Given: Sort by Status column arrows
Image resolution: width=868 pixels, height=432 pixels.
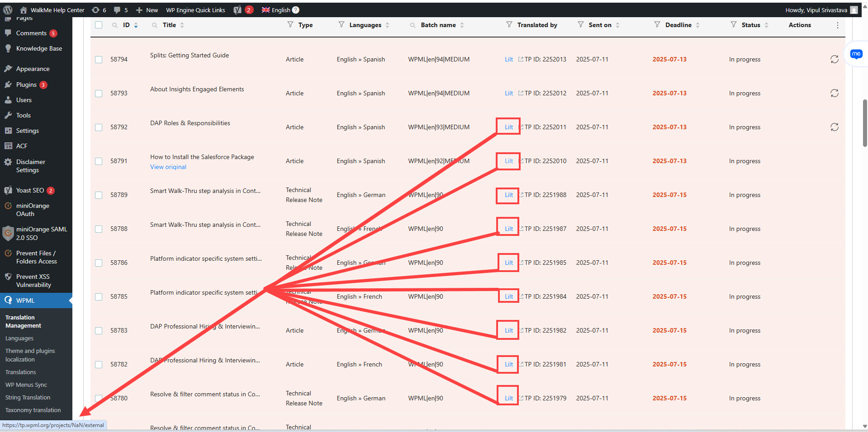Looking at the screenshot, I should [x=766, y=25].
